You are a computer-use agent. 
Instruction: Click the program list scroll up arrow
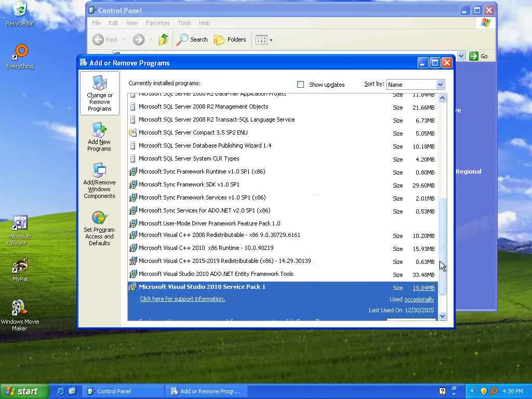[x=442, y=98]
